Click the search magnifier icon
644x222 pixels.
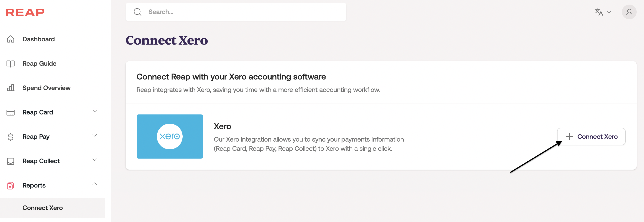coord(137,12)
